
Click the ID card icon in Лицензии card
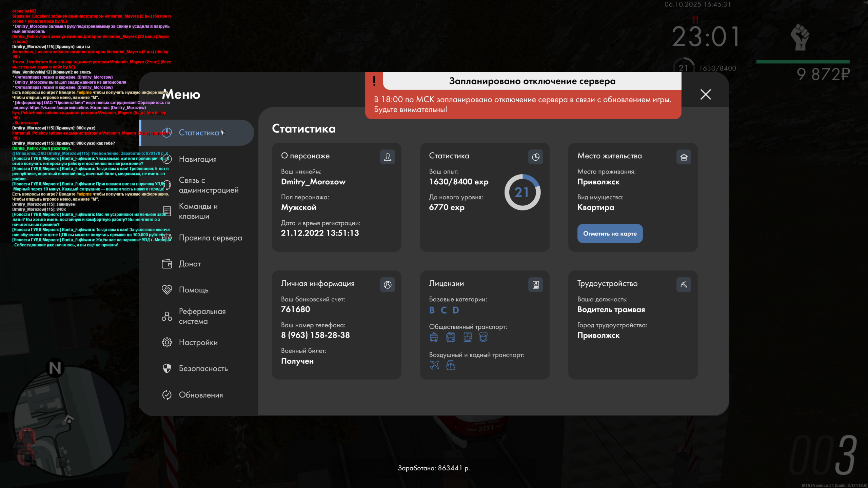pos(535,285)
